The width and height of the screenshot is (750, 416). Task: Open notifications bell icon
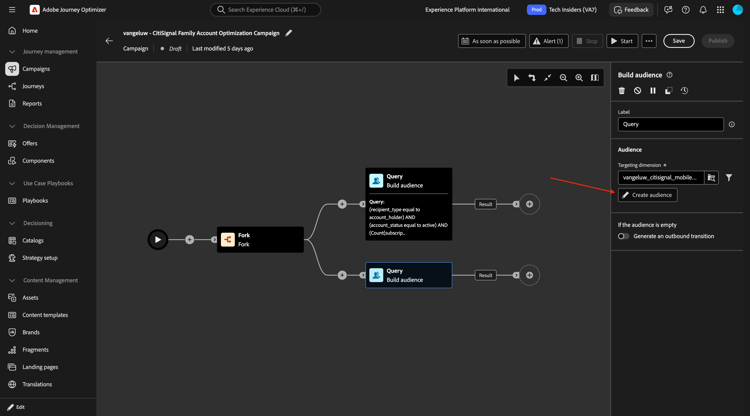(703, 10)
